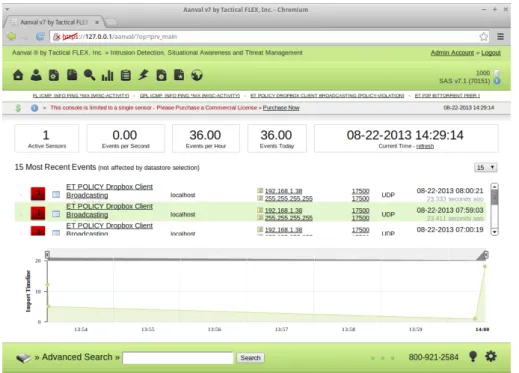Click the Events per Hour stat box
Screen dimensions: 519x373
tap(206, 138)
